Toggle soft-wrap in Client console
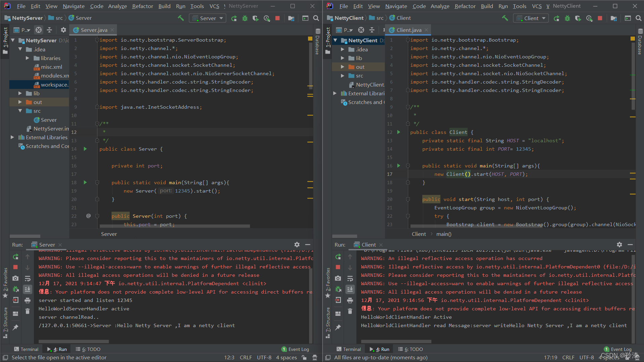The width and height of the screenshot is (644, 362). [x=350, y=278]
